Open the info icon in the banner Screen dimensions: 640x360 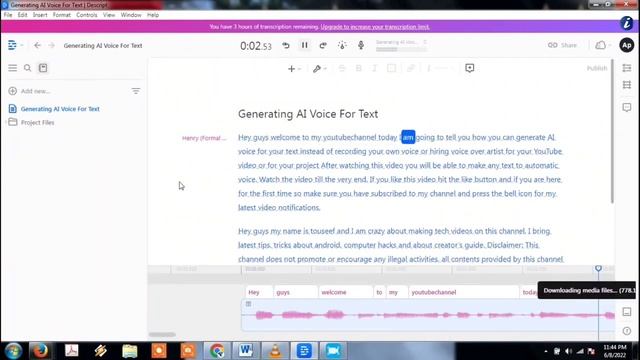click(x=627, y=23)
